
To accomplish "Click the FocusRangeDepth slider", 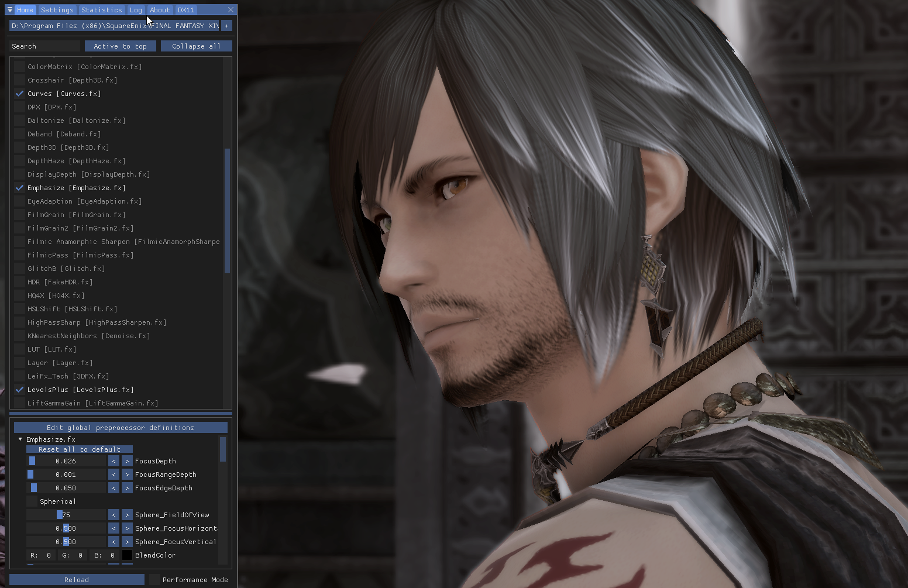I will click(66, 474).
